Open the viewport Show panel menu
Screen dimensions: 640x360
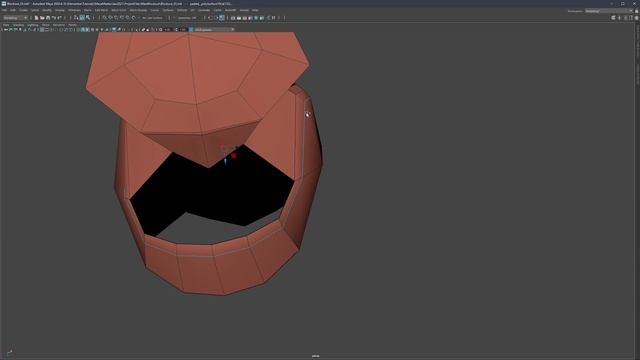coord(45,25)
